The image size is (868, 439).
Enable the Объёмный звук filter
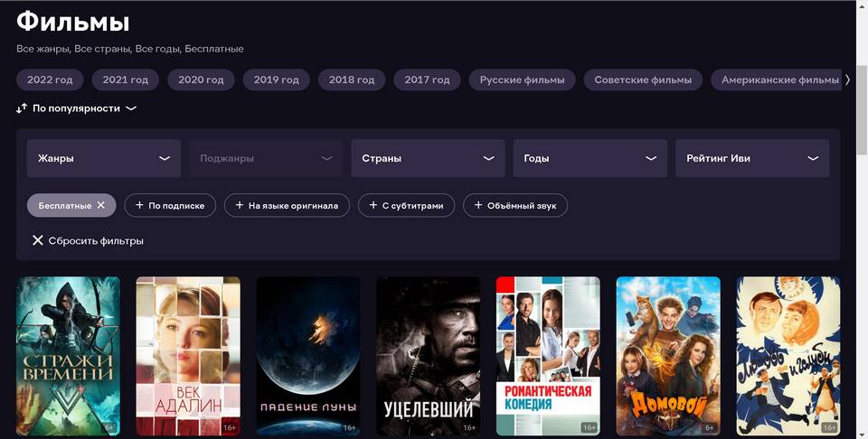[514, 205]
